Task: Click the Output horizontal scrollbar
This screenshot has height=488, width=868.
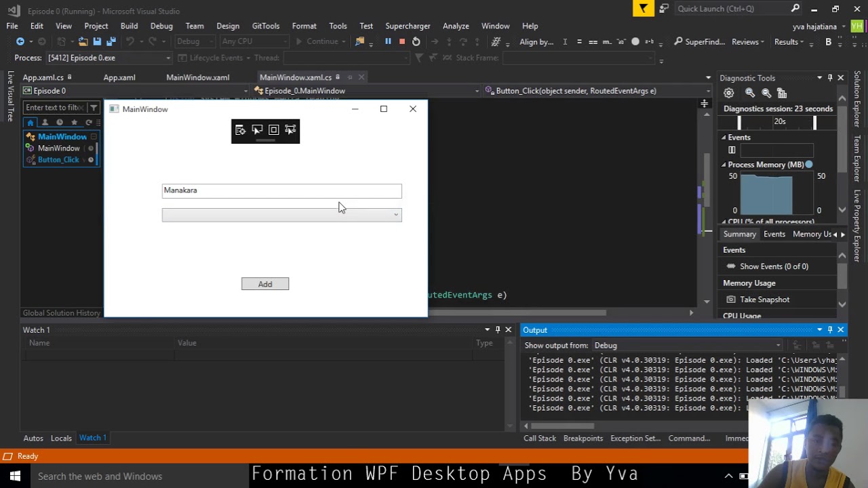Action: coord(562,426)
